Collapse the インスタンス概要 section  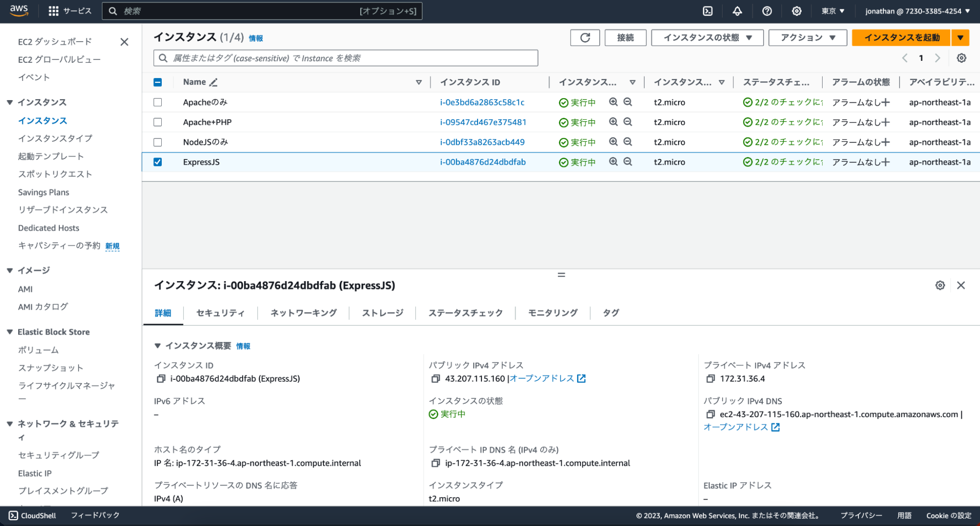click(x=157, y=346)
